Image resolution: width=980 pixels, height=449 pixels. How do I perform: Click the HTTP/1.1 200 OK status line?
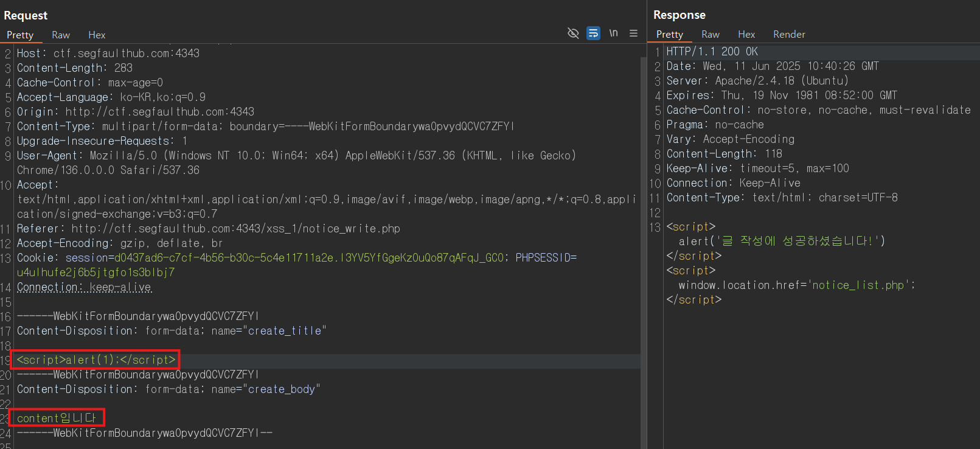click(712, 51)
